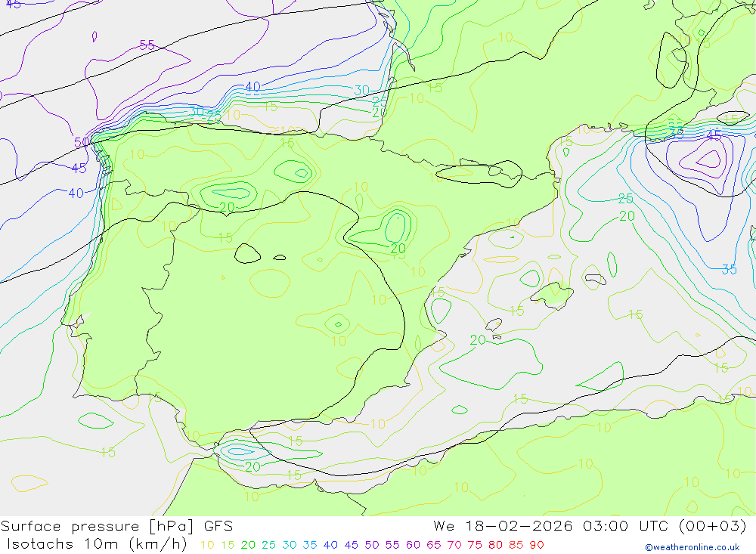756x554 pixels.
Task: Select the 70 value in the bottom legend
Action: pos(454,545)
